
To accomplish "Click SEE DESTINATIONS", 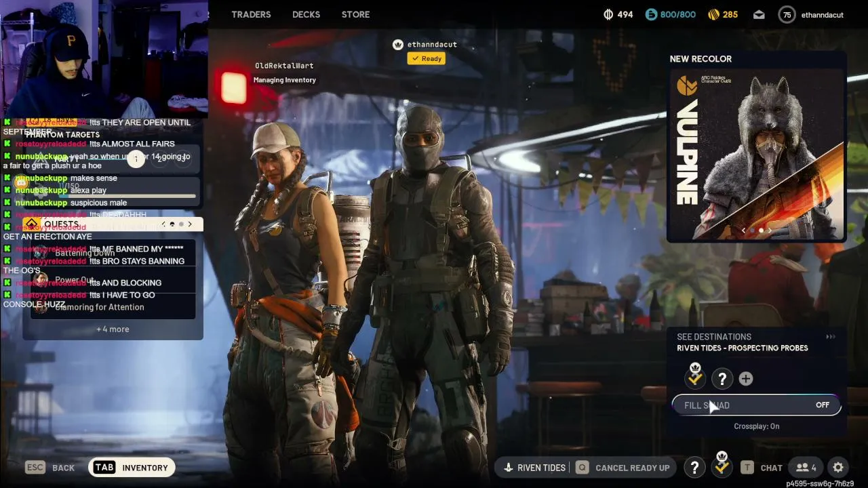I will 714,337.
